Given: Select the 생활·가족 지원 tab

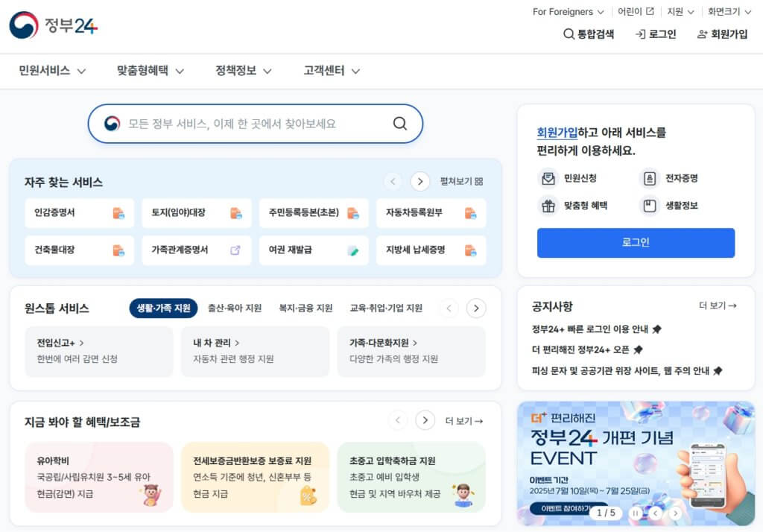Looking at the screenshot, I should (x=163, y=308).
